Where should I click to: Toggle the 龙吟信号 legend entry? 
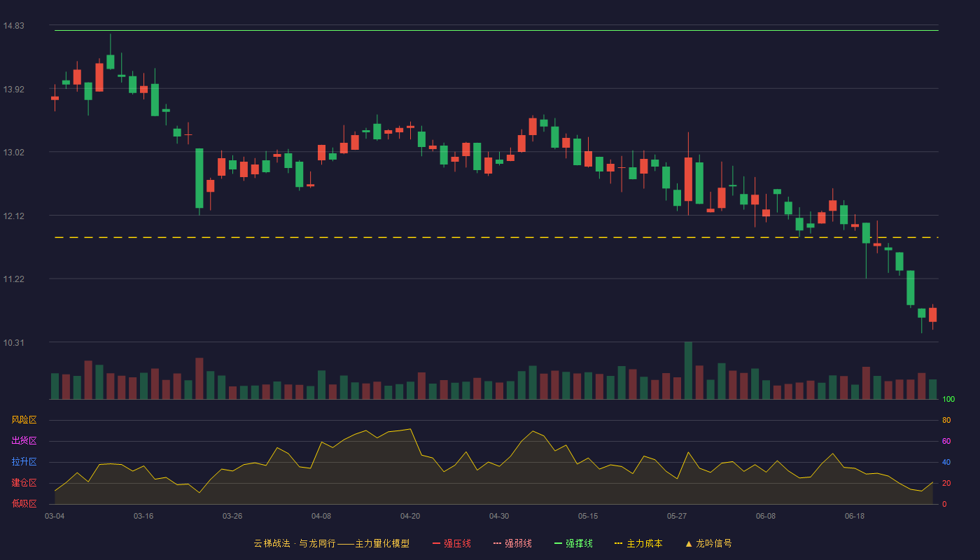point(708,543)
